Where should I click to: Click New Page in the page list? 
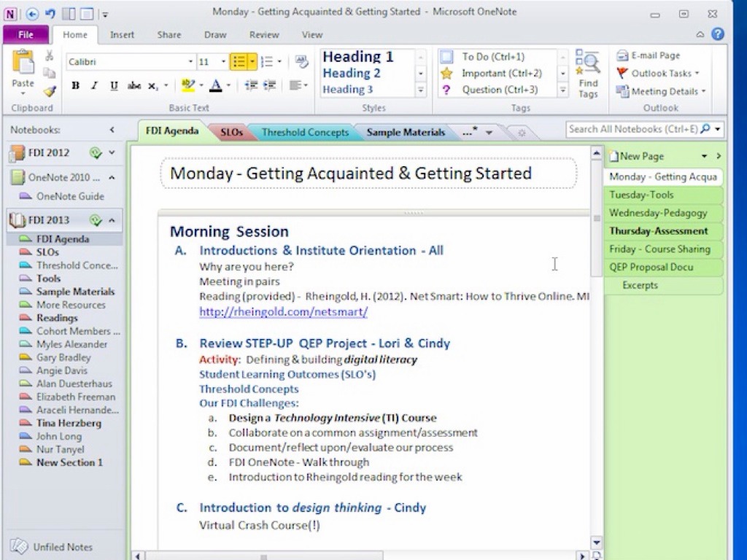point(640,156)
